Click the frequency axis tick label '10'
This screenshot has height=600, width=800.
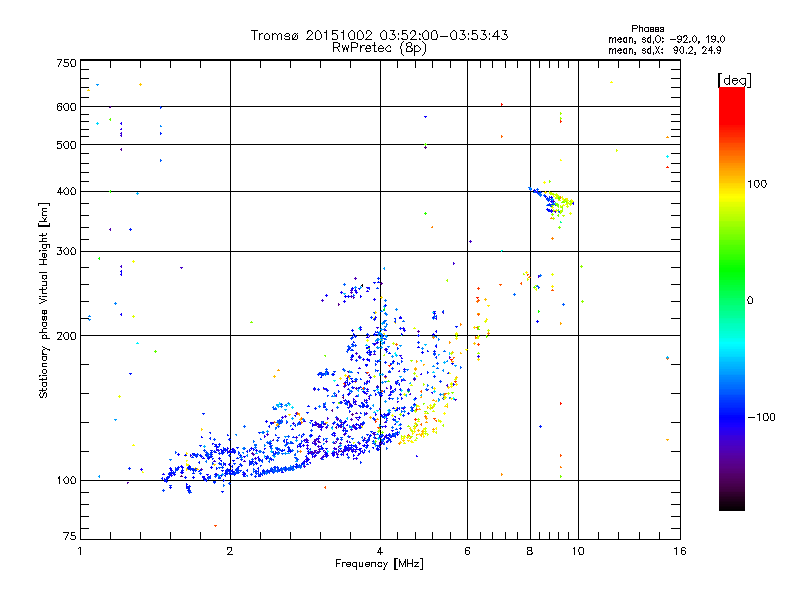[578, 551]
